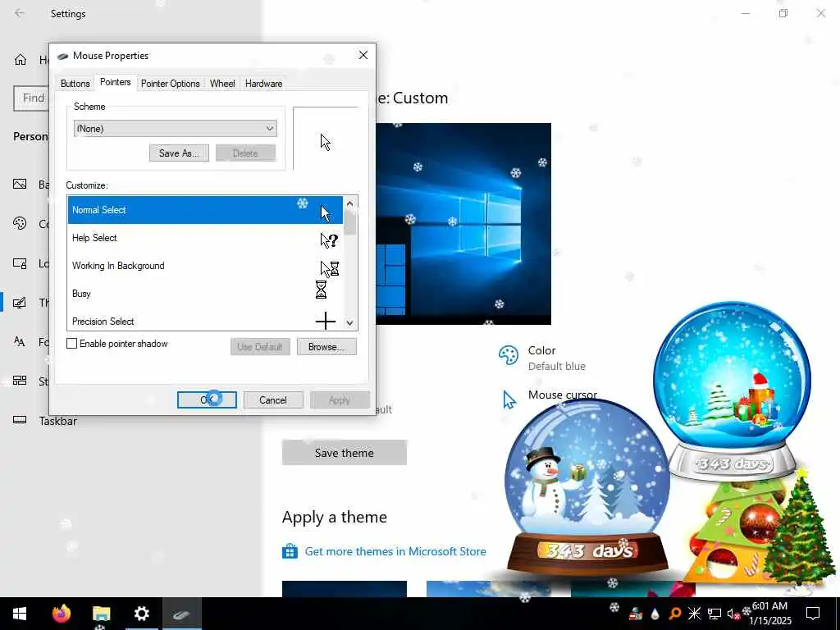This screenshot has width=840, height=630.
Task: Click the Home icon in Settings sidebar
Action: [x=21, y=59]
